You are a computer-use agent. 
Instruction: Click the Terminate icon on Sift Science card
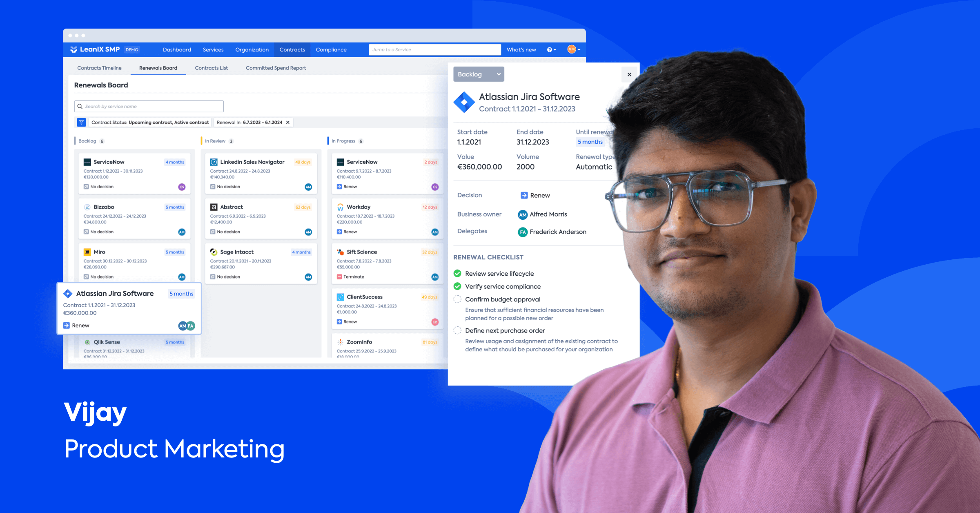coord(339,277)
